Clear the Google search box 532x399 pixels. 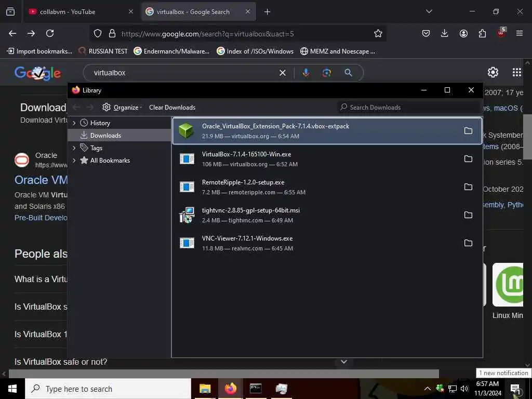click(282, 73)
